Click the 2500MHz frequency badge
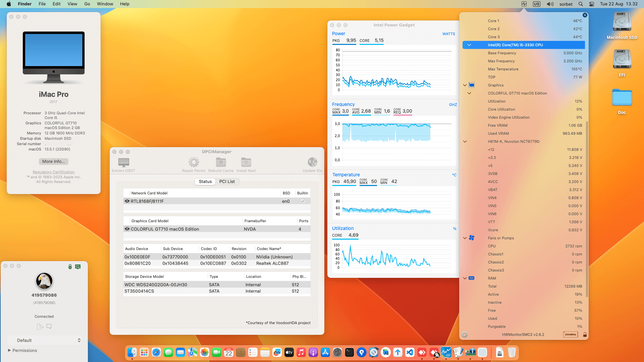Screen dimensions: 644x362 pos(570,335)
